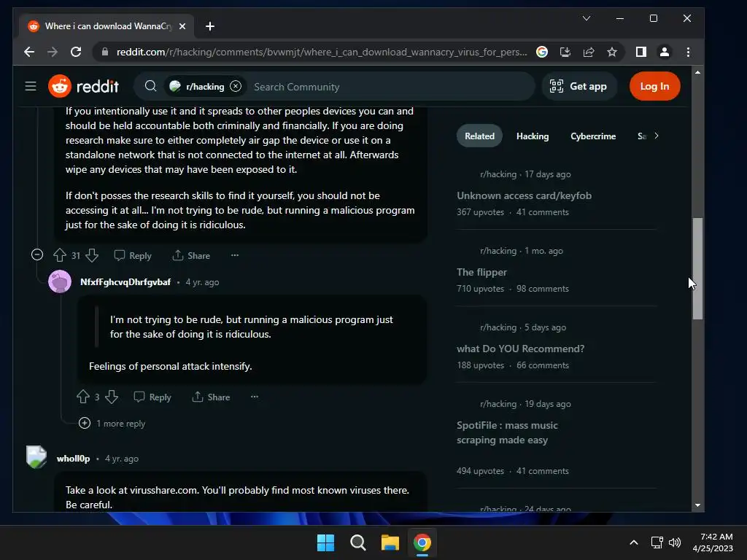Share the comment with 31 points

(191, 255)
